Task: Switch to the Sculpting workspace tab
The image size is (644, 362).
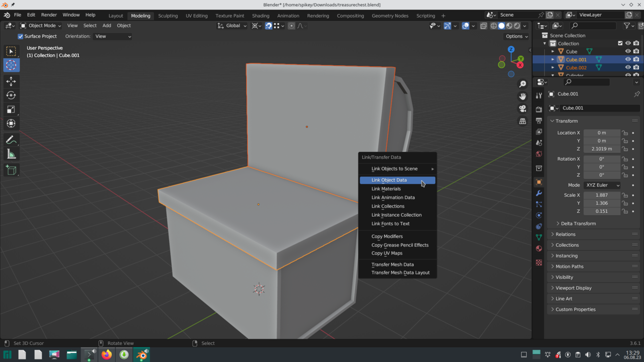Action: coord(168,16)
